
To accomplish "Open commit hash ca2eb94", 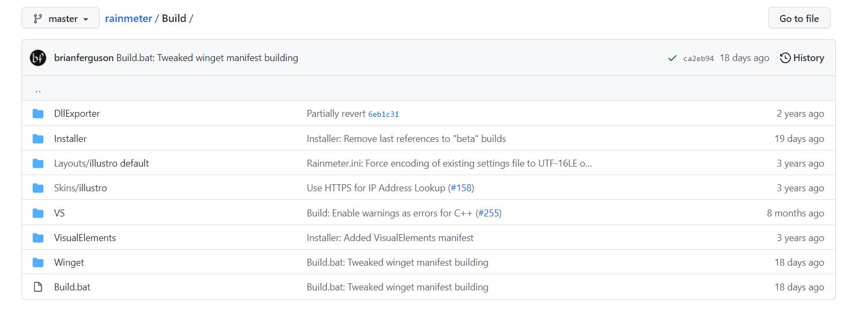I will coord(698,58).
